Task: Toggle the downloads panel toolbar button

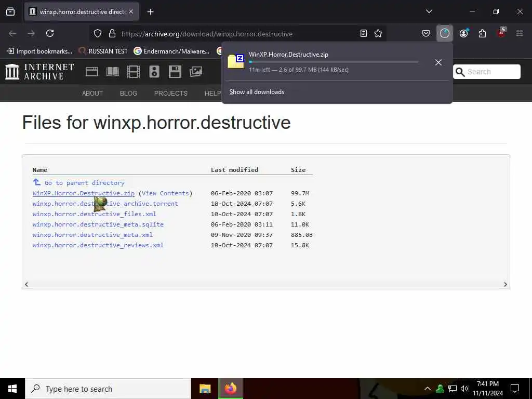Action: [445, 33]
